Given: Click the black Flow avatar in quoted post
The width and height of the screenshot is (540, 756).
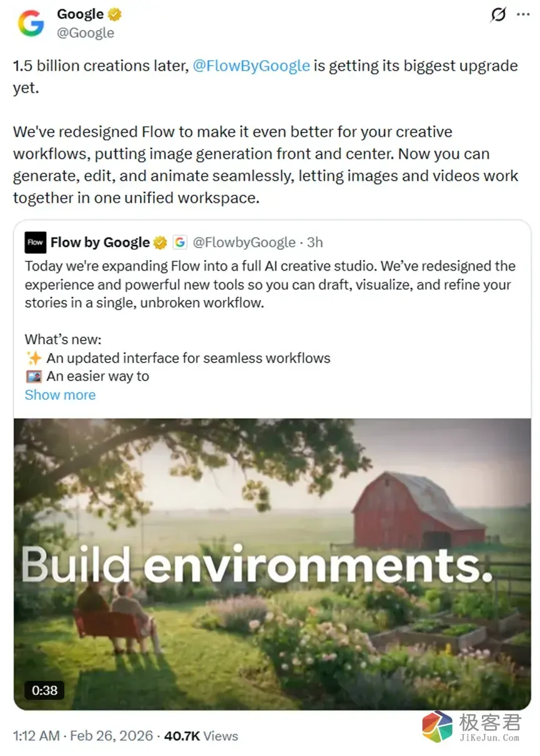Looking at the screenshot, I should [x=36, y=242].
